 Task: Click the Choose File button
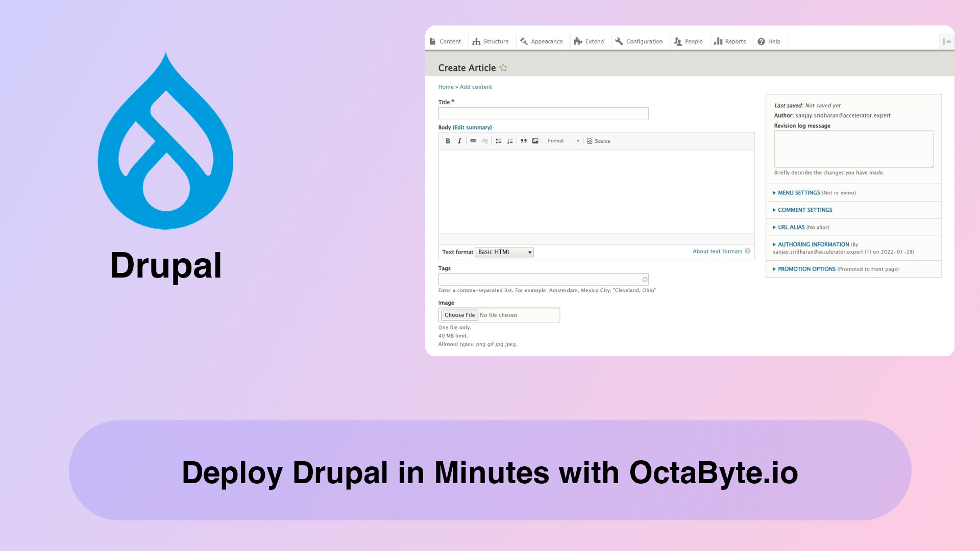459,315
